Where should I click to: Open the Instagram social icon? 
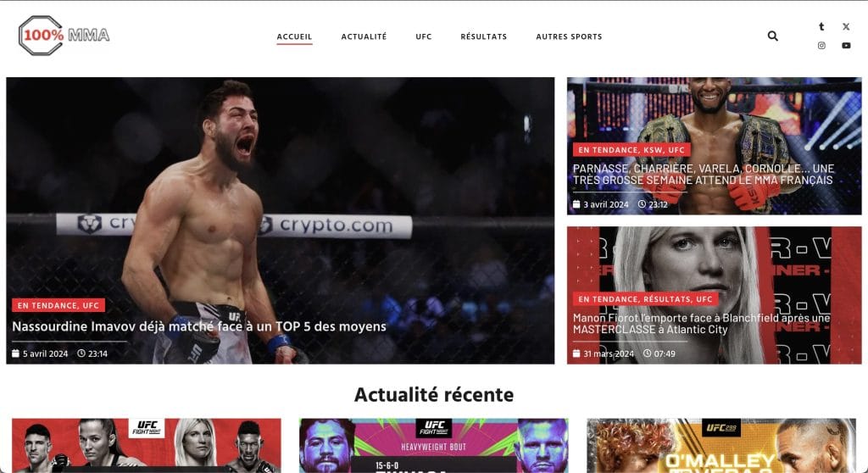(x=821, y=46)
